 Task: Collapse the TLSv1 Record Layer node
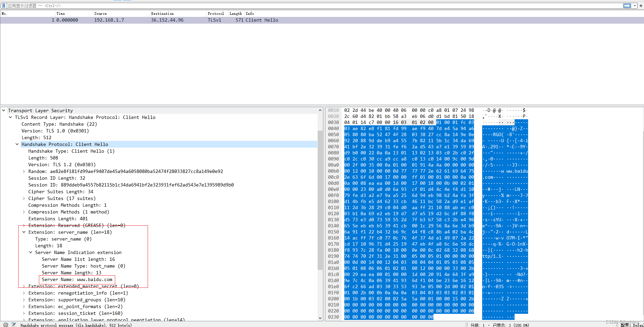point(10,117)
